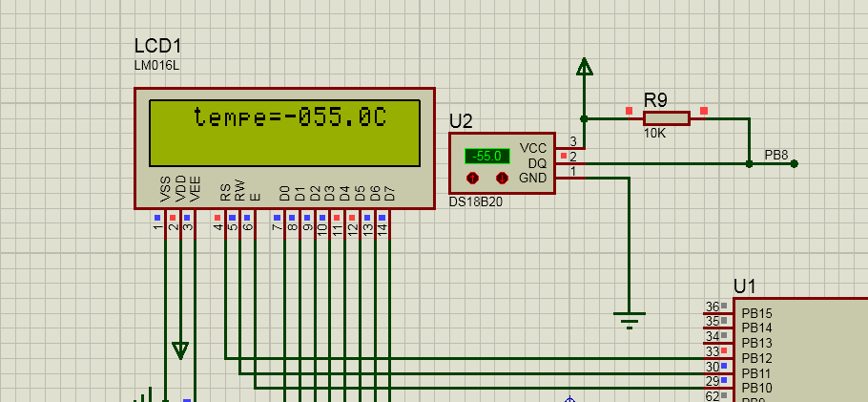The image size is (868, 402).
Task: Select resistor R9 body
Action: (x=667, y=118)
